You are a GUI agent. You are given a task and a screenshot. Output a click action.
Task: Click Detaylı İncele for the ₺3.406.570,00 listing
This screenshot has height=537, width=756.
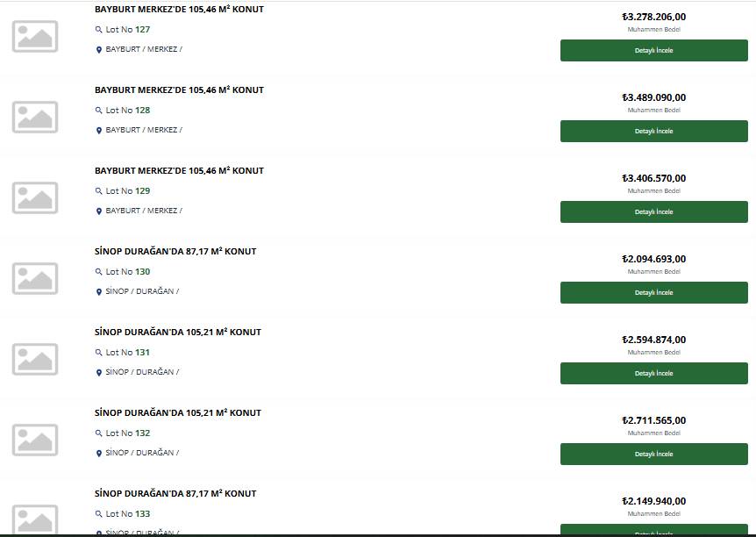pos(653,211)
